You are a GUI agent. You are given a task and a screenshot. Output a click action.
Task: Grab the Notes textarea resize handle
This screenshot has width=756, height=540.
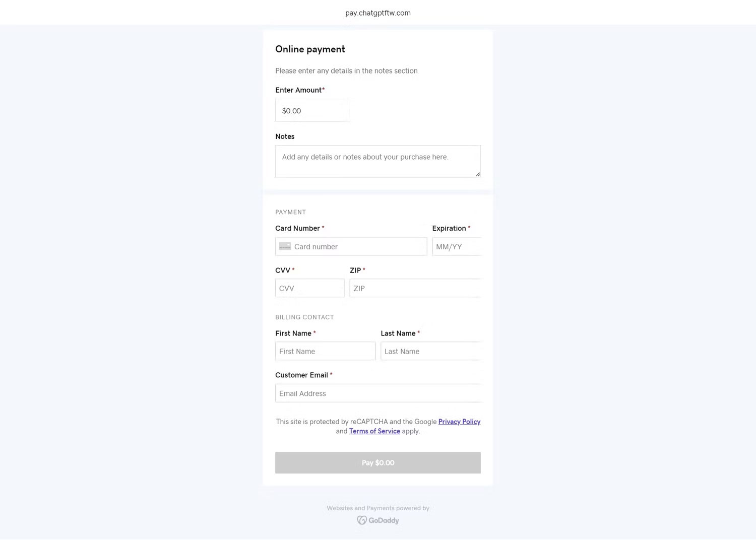tap(477, 174)
